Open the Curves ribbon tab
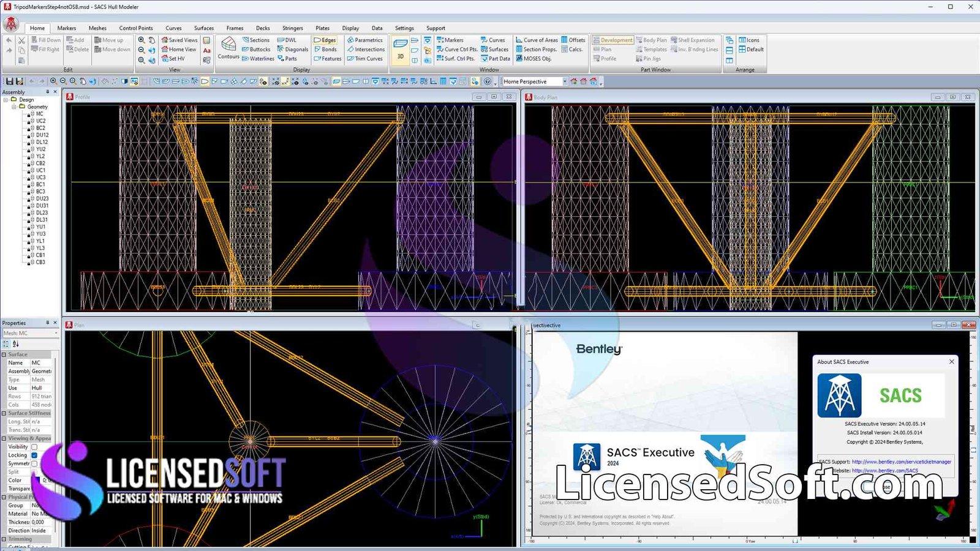This screenshot has width=980, height=551. coord(173,28)
